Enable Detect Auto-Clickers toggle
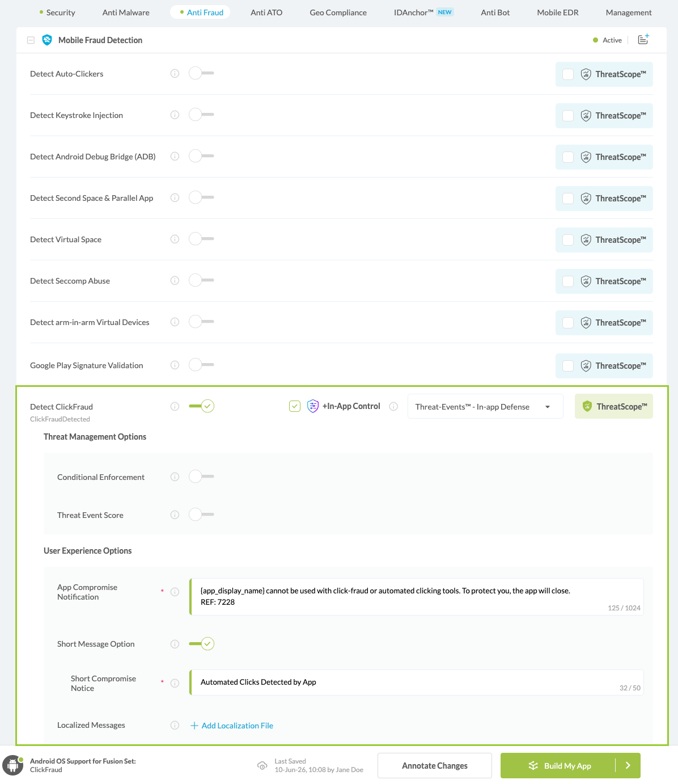This screenshot has height=784, width=678. tap(201, 73)
